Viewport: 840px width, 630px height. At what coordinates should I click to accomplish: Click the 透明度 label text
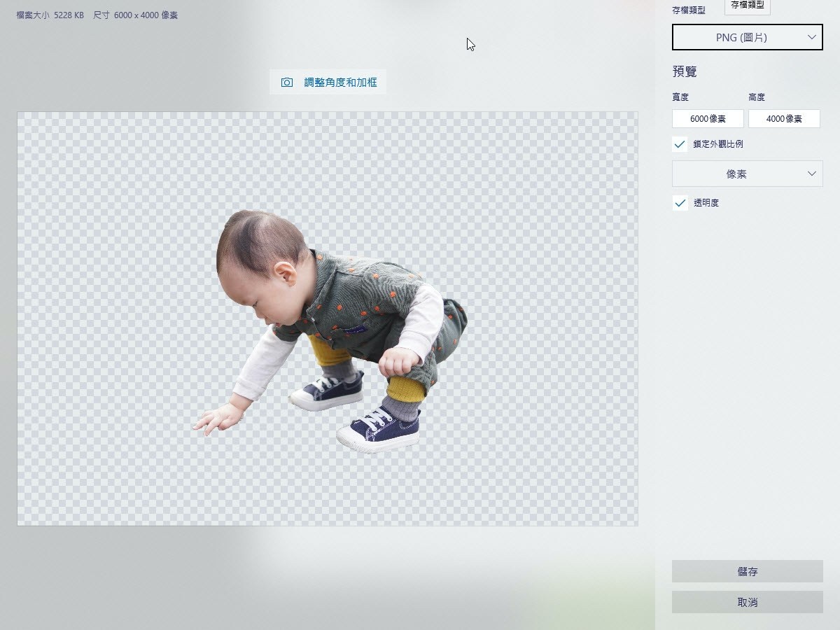point(706,203)
